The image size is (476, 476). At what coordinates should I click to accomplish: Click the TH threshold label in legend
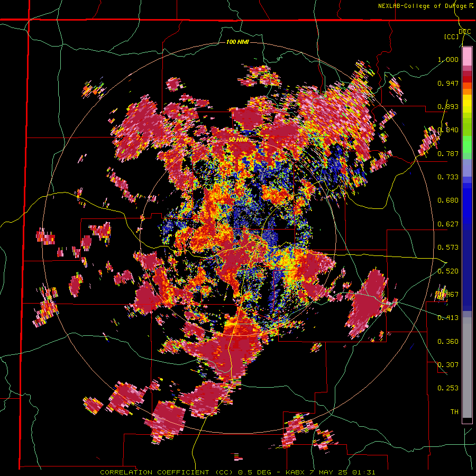coord(454,412)
